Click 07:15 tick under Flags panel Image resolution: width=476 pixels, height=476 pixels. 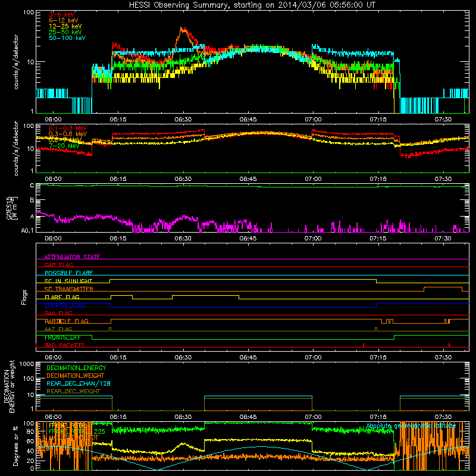click(x=378, y=358)
